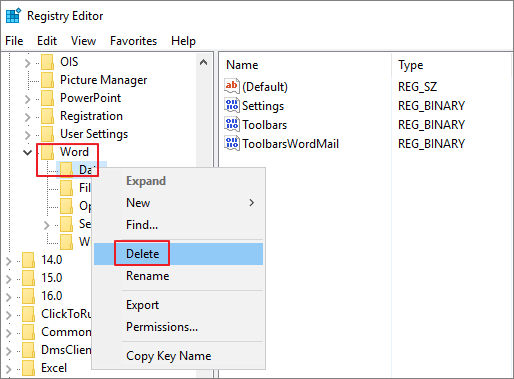Click the OIS folder icon
This screenshot has width=514, height=379.
[47, 62]
